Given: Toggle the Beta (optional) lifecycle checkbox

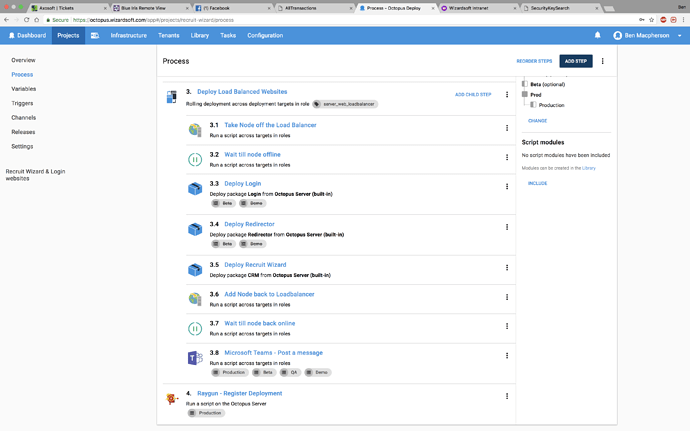Looking at the screenshot, I should pos(525,84).
